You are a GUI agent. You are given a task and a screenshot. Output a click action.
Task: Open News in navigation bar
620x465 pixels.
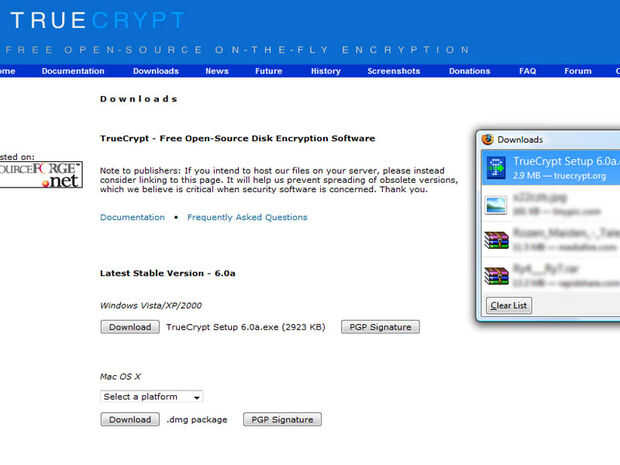(x=217, y=71)
